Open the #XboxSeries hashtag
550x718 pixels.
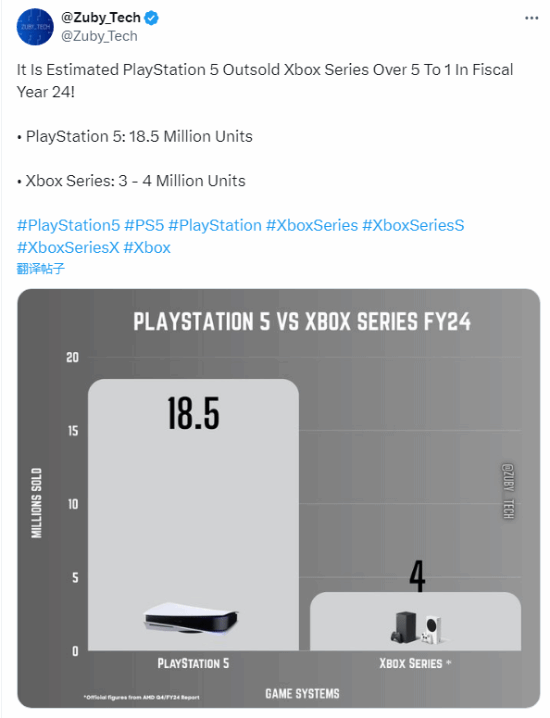pyautogui.click(x=312, y=225)
